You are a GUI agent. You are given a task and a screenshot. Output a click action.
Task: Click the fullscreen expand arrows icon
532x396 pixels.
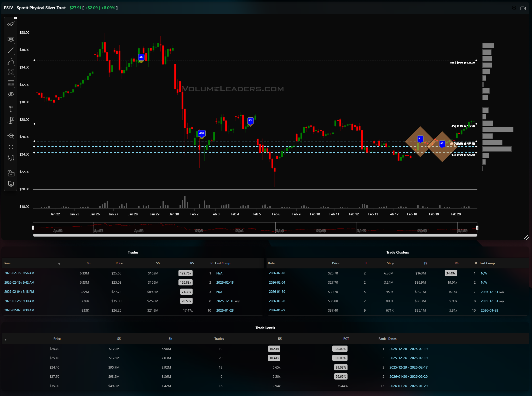11,147
